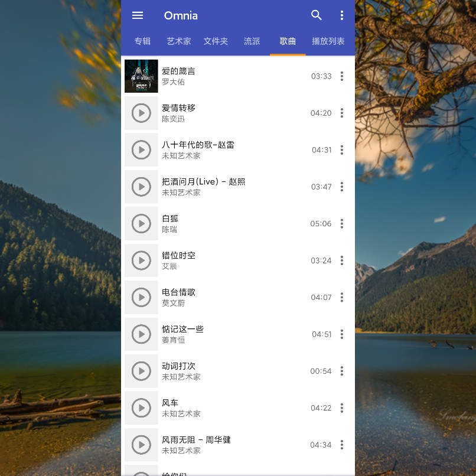This screenshot has height=476, width=476.
Task: Switch to the 专辑 tab
Action: pos(142,41)
